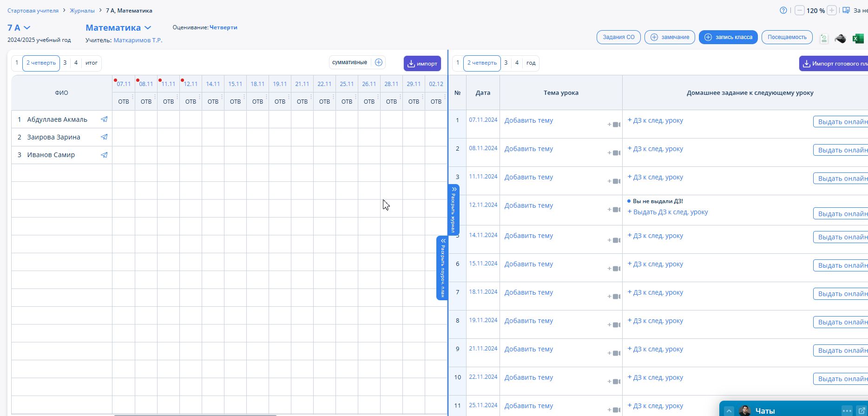Add video to lesson 08.11.2024

(614, 153)
